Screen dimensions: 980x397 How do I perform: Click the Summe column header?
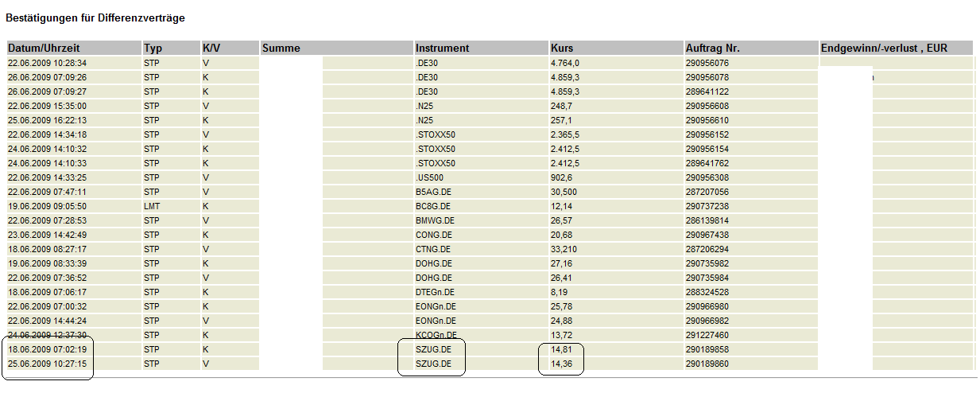tap(281, 48)
